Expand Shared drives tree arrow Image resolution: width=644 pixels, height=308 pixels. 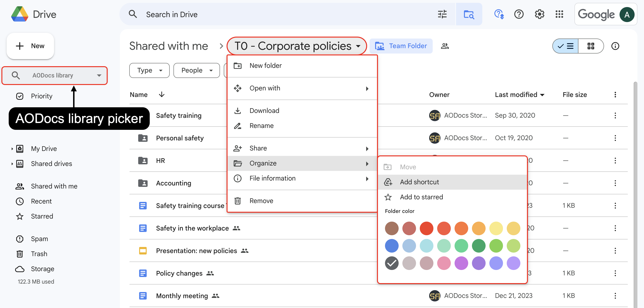pos(12,164)
